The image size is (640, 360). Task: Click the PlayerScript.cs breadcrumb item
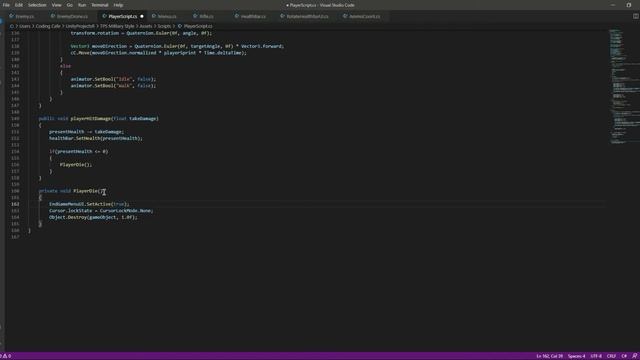point(198,26)
